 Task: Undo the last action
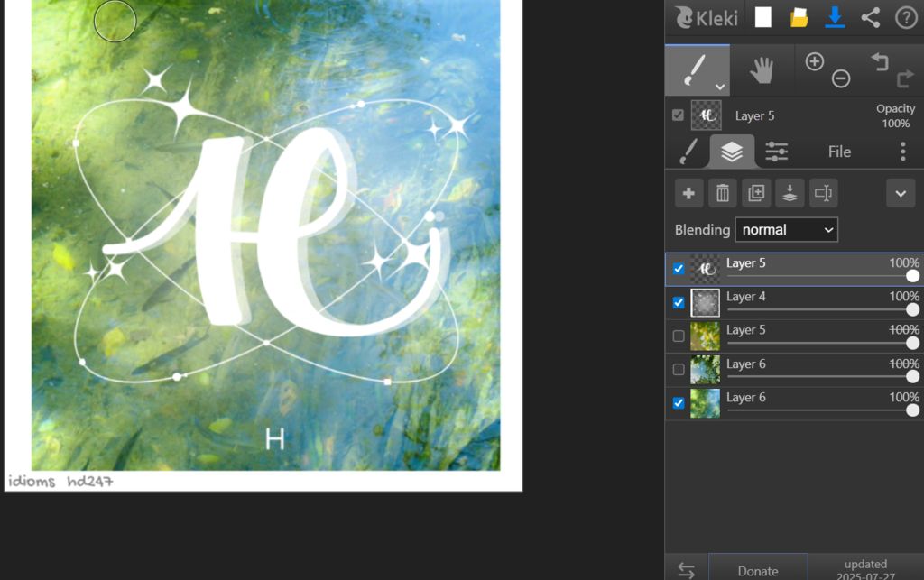880,61
